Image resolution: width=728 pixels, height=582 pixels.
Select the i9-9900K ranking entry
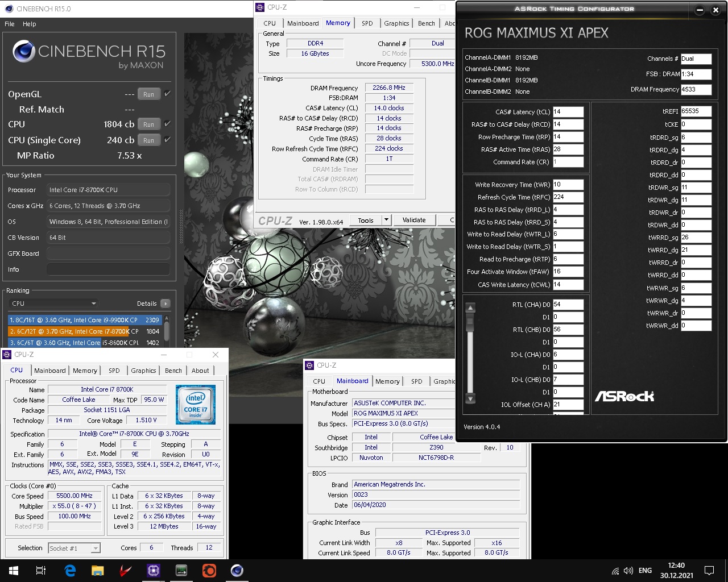[x=85, y=320]
